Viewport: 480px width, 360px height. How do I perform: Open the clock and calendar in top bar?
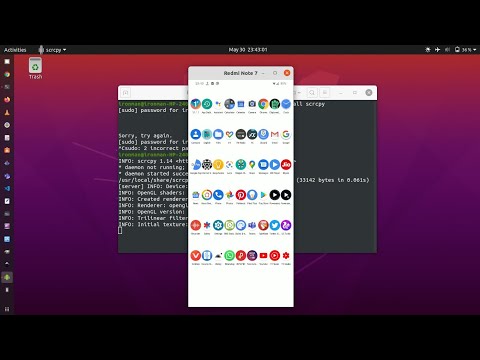[x=248, y=50]
